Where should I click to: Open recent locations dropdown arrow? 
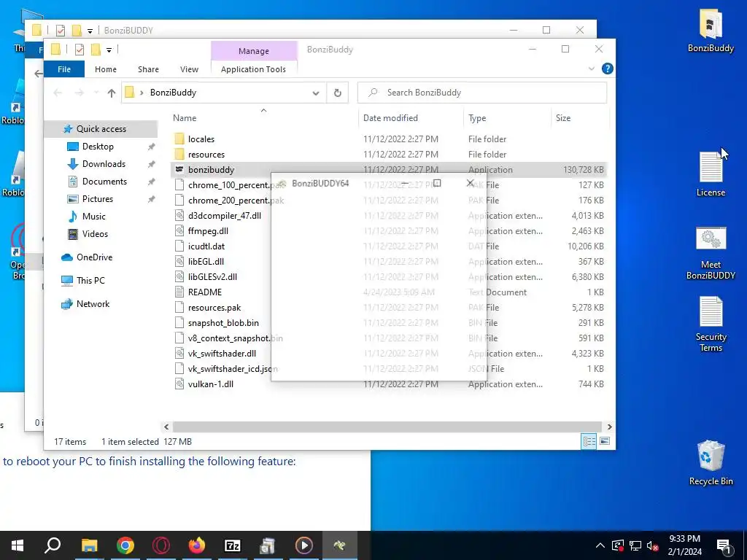point(96,93)
